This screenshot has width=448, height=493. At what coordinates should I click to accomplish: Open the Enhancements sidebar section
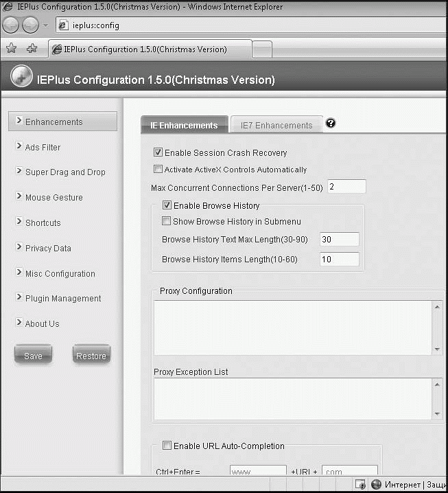tap(63, 122)
